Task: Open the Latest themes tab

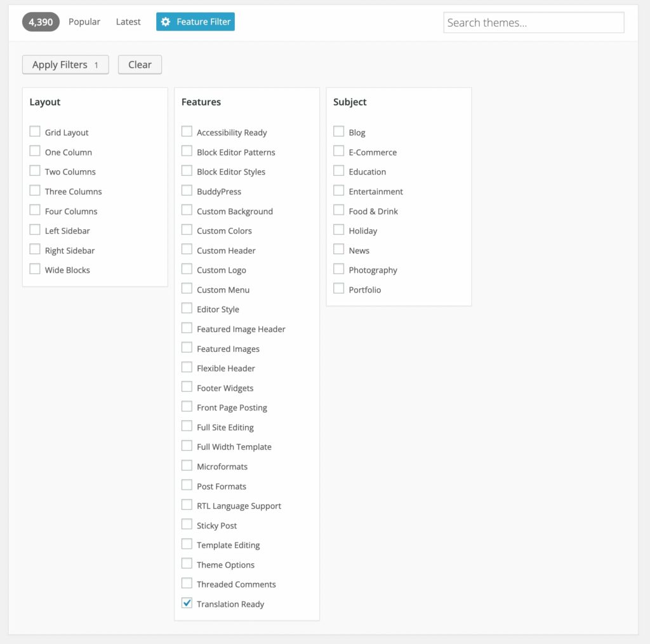Action: coord(128,22)
